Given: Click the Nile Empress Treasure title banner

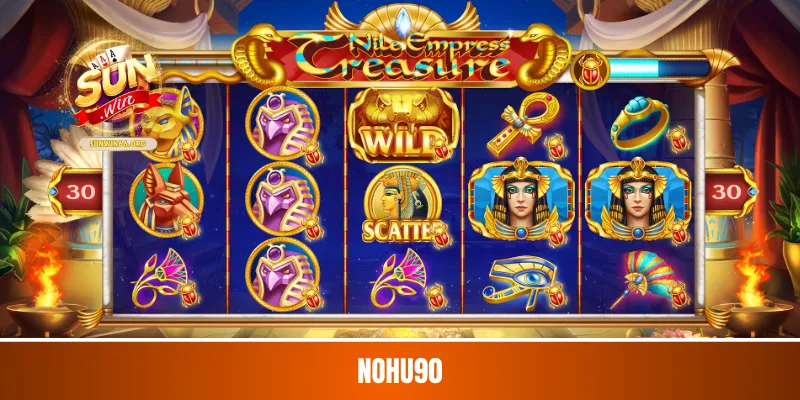Looking at the screenshot, I should tap(402, 56).
